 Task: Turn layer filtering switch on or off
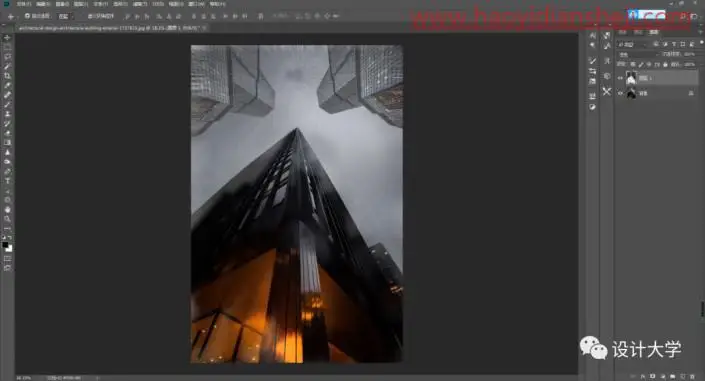(x=701, y=43)
